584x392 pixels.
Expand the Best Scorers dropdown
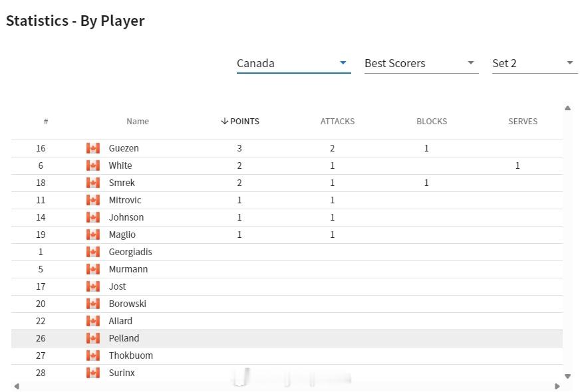pyautogui.click(x=421, y=63)
